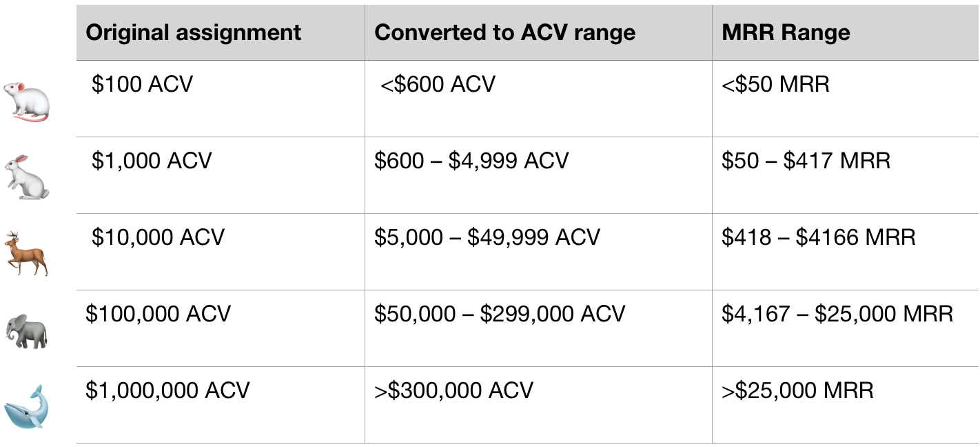Select the Original assignment column header

point(221,32)
